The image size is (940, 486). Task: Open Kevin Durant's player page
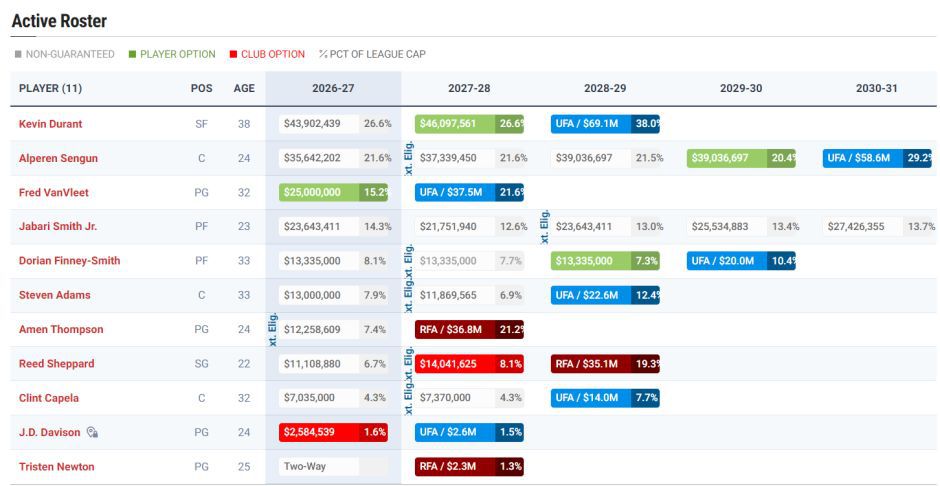coord(50,124)
